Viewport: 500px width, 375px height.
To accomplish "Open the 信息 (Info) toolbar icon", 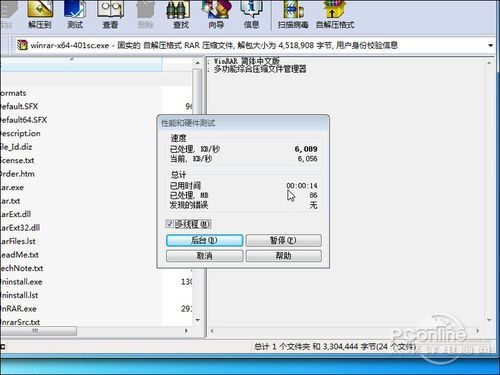I will point(251,15).
